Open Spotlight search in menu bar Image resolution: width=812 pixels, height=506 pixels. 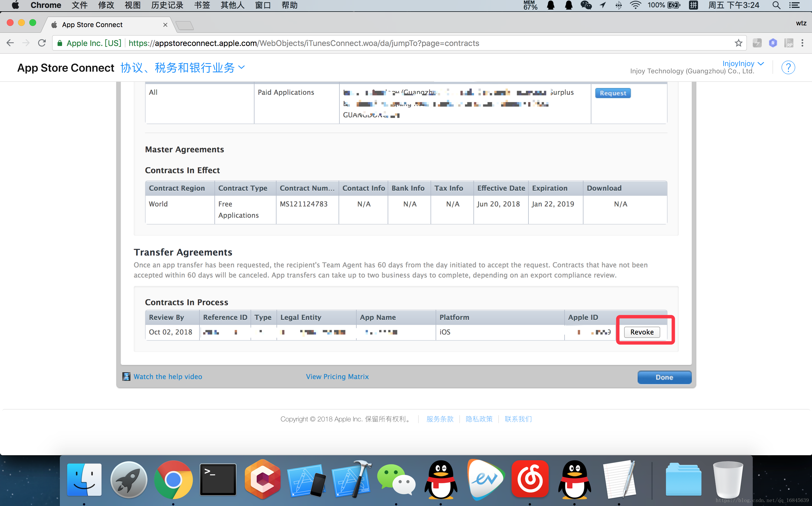click(x=776, y=5)
